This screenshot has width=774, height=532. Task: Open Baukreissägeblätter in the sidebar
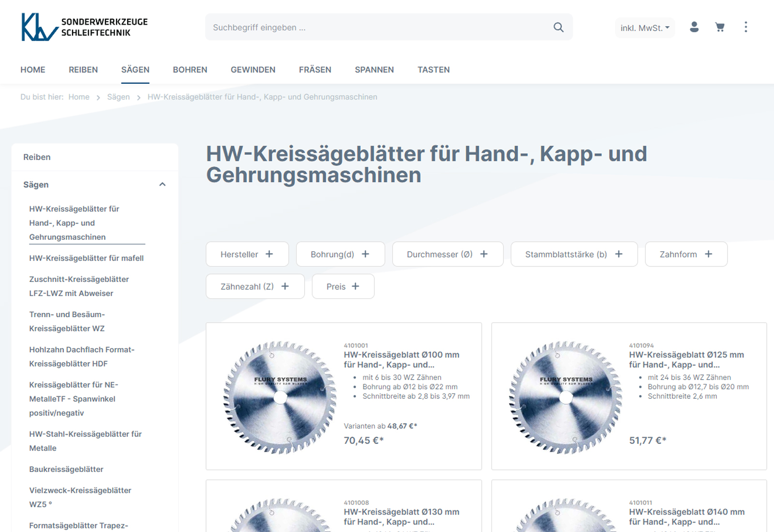coord(66,469)
